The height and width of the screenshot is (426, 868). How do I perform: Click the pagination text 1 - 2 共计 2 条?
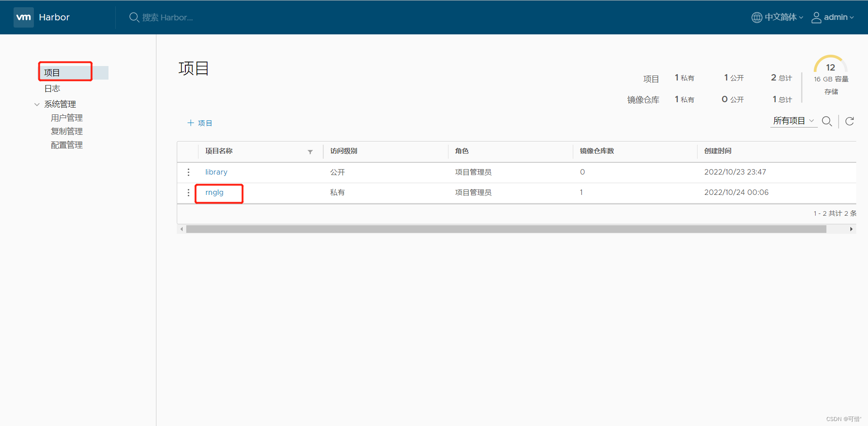click(835, 213)
